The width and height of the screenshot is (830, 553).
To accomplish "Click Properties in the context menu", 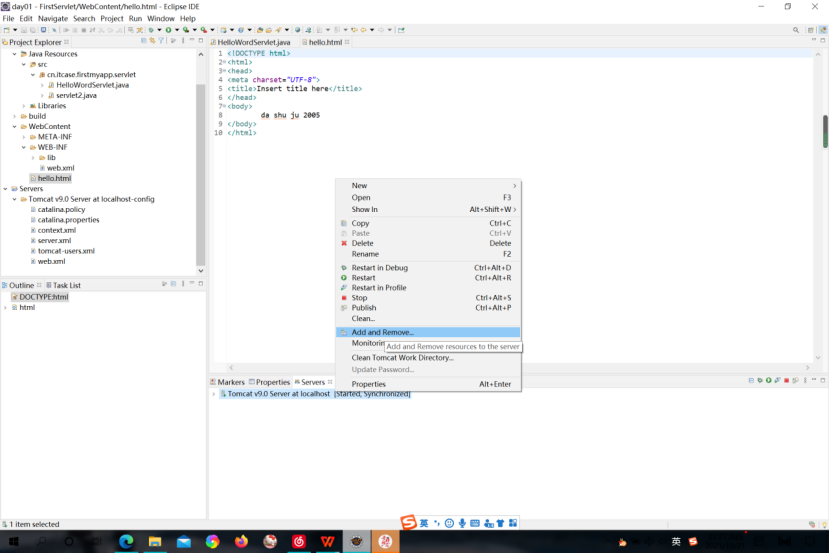I will pyautogui.click(x=428, y=384).
